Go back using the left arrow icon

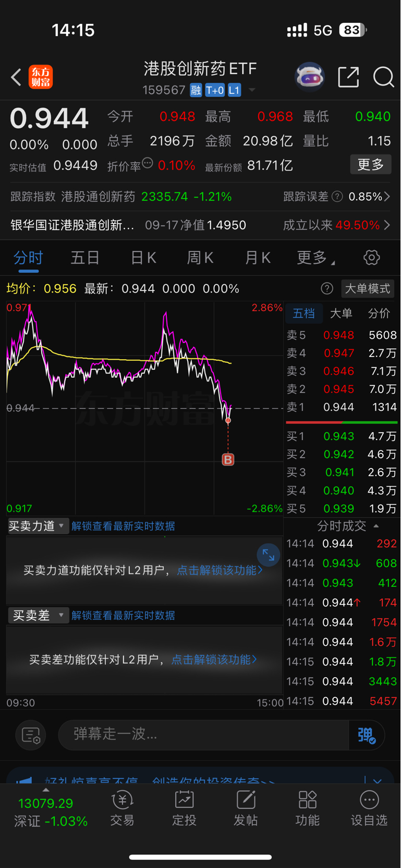click(x=16, y=77)
